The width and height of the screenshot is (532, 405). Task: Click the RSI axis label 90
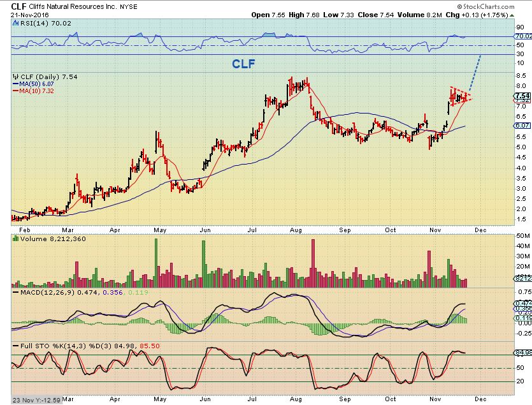[x=520, y=27]
